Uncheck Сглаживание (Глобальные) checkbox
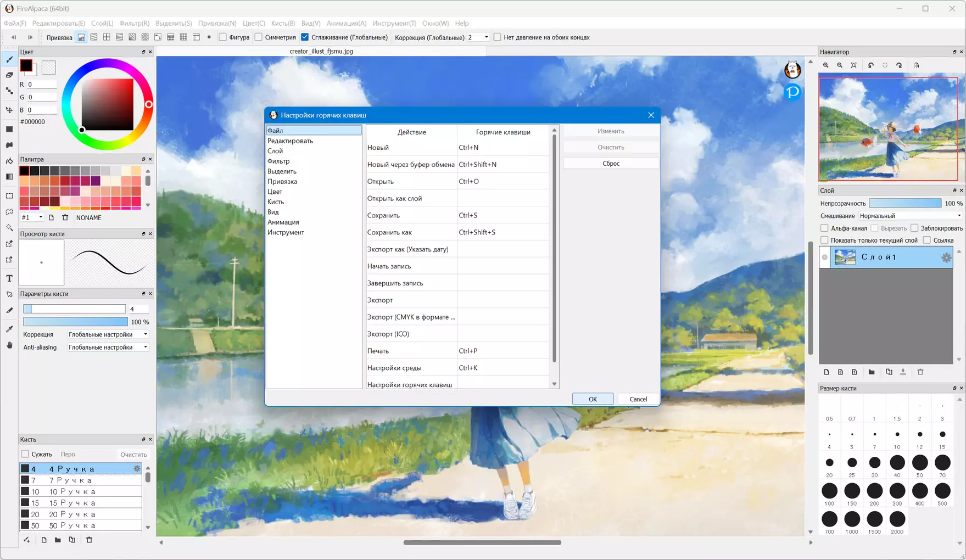 pyautogui.click(x=305, y=37)
